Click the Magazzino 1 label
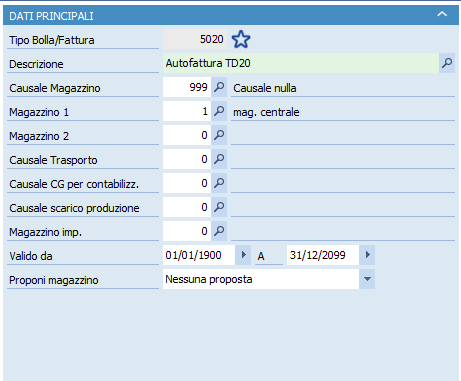The width and height of the screenshot is (461, 381). pos(39,112)
